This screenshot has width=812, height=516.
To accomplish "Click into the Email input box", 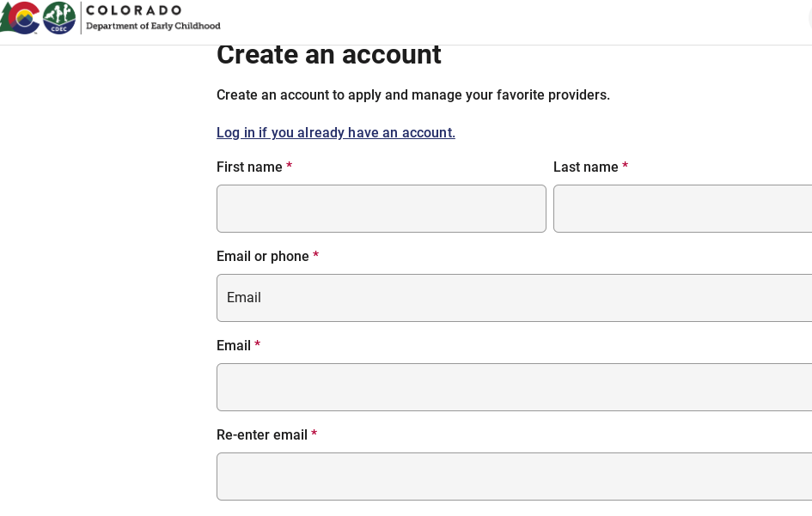I will point(514,387).
